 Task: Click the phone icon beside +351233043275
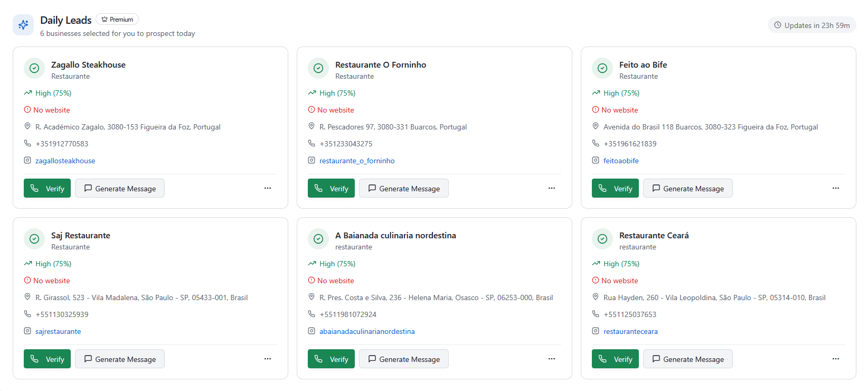[x=312, y=143]
